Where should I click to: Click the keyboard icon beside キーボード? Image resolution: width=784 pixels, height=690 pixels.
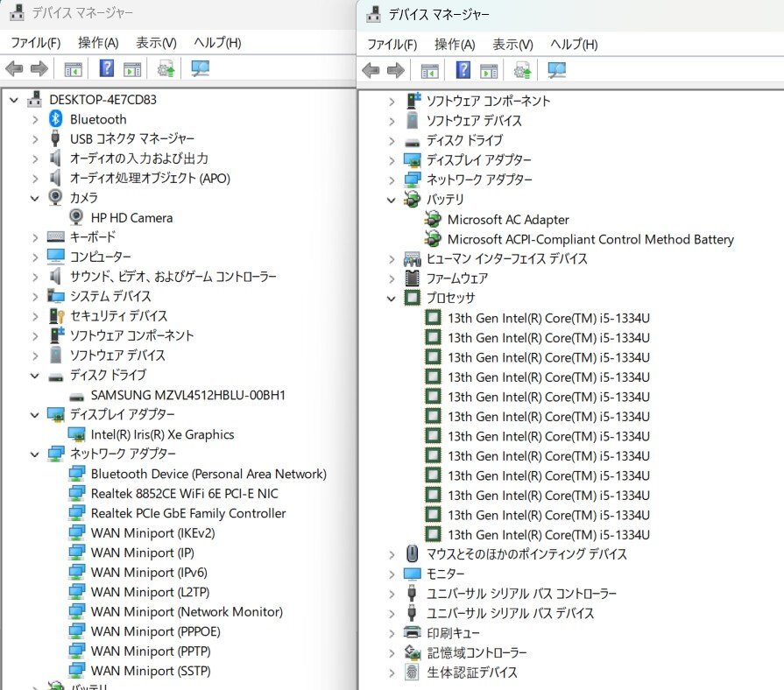[55, 236]
